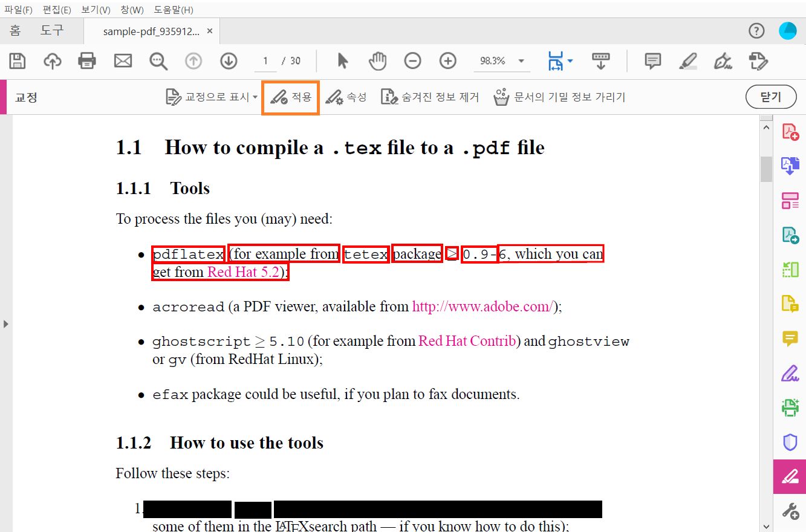This screenshot has height=532, width=806.
Task: Click the scrollbar up arrow
Action: click(766, 128)
